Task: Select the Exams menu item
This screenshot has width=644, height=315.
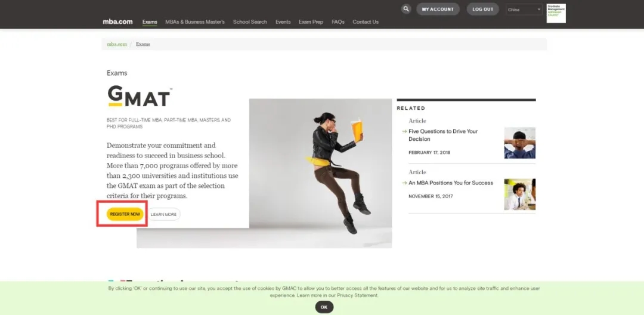Action: point(150,21)
